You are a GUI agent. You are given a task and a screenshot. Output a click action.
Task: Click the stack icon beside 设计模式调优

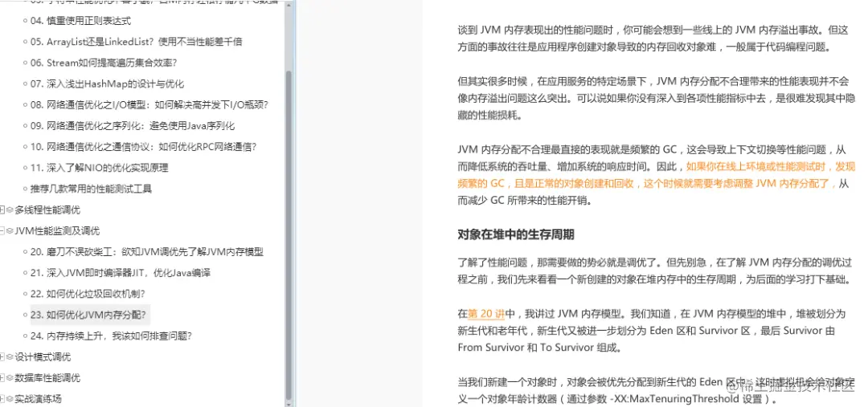[x=10, y=356]
